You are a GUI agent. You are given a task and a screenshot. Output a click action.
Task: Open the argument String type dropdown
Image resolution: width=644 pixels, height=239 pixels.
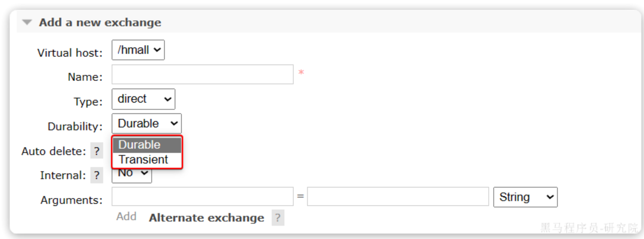525,197
